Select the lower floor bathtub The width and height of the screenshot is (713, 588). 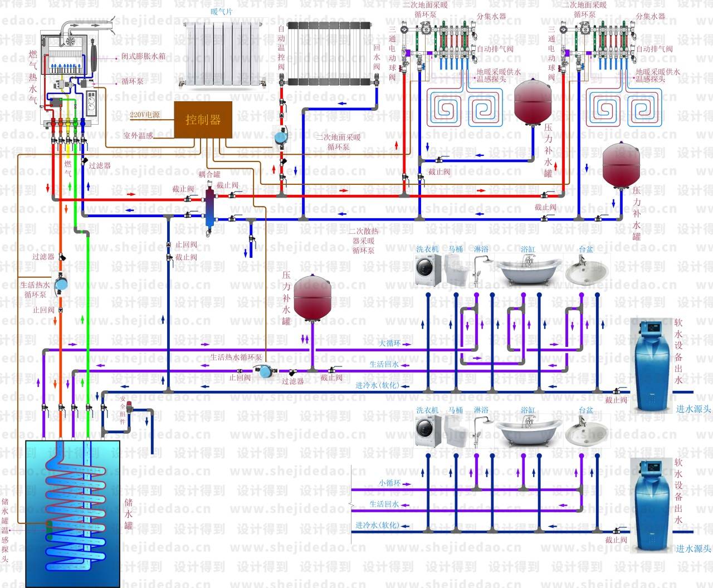click(528, 430)
